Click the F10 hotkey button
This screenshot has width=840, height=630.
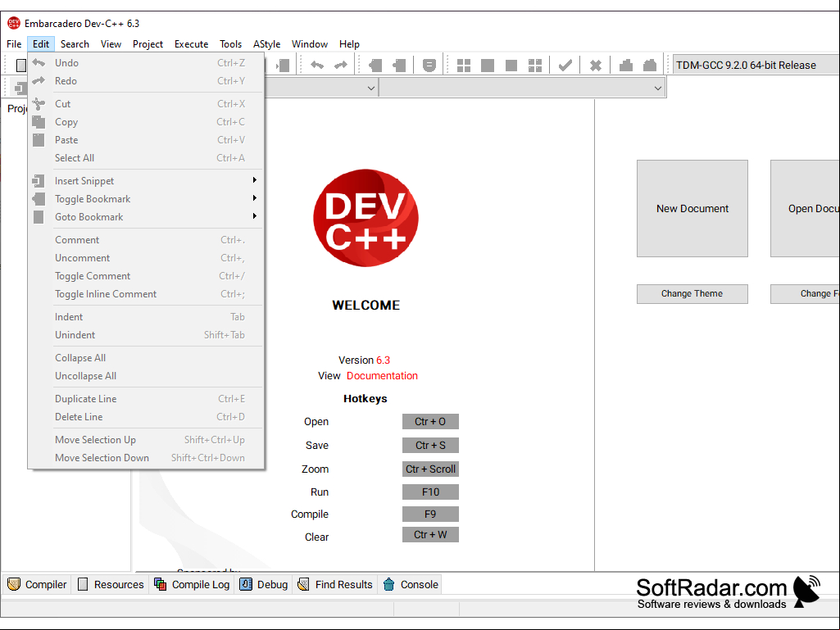[430, 492]
